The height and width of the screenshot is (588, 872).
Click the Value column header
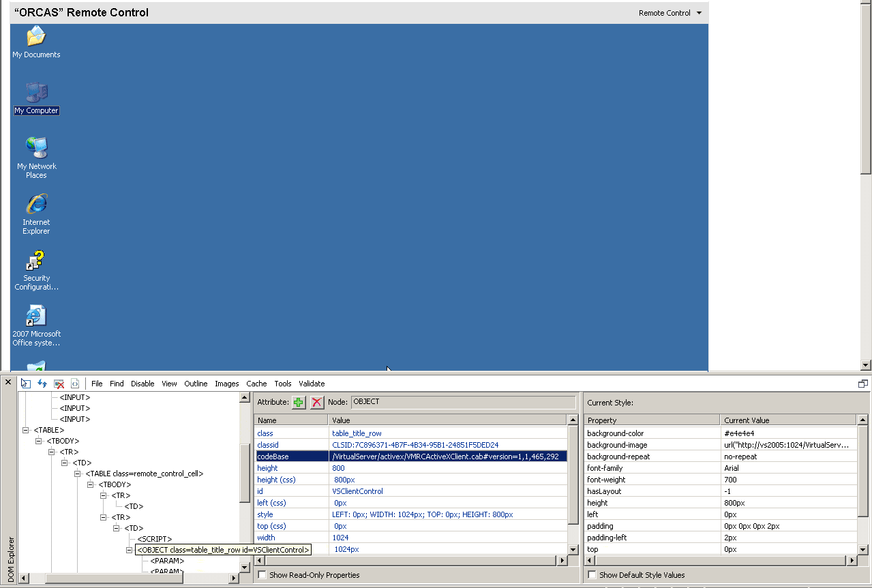coord(448,420)
